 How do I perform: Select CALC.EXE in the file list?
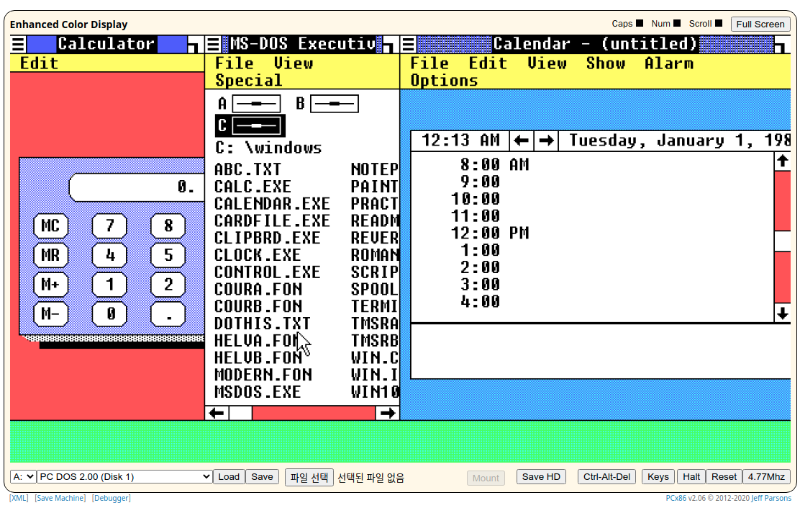[252, 186]
